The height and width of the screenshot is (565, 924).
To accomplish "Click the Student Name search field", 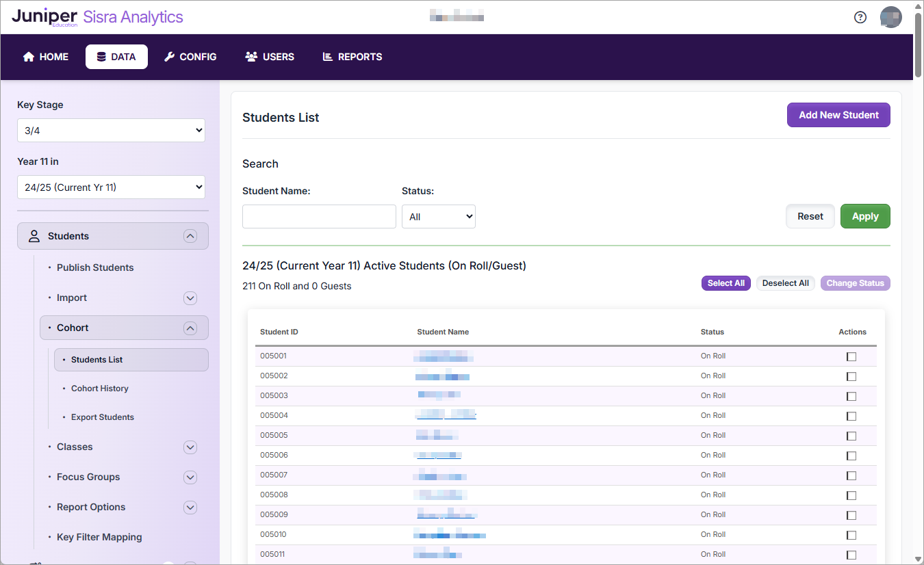I will [x=319, y=216].
